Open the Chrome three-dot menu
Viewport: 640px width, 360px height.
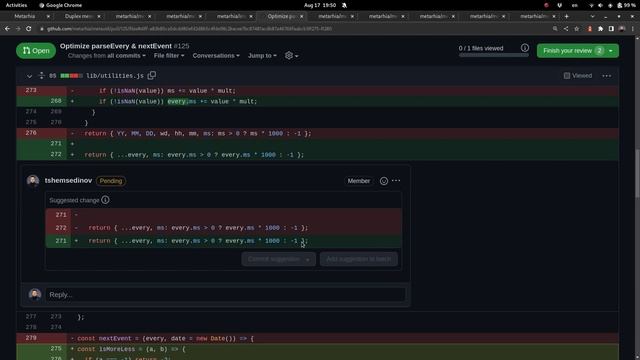tap(633, 29)
